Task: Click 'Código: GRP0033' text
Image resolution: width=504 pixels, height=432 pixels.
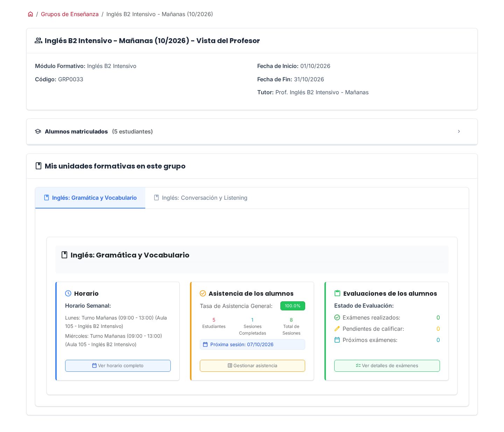Action: click(x=59, y=79)
